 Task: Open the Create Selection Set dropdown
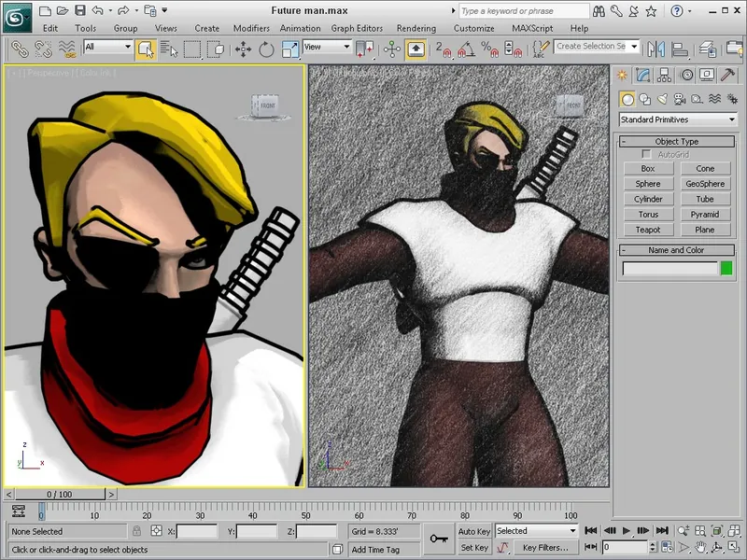[635, 46]
